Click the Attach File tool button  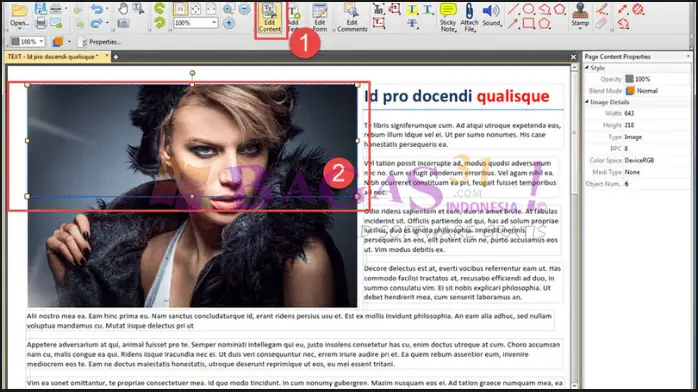coord(469,18)
